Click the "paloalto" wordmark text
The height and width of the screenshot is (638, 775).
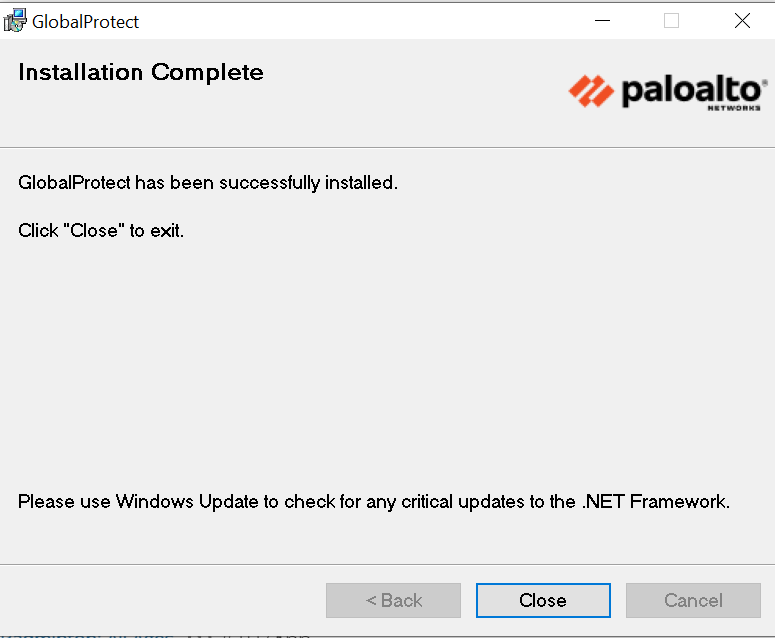click(690, 90)
